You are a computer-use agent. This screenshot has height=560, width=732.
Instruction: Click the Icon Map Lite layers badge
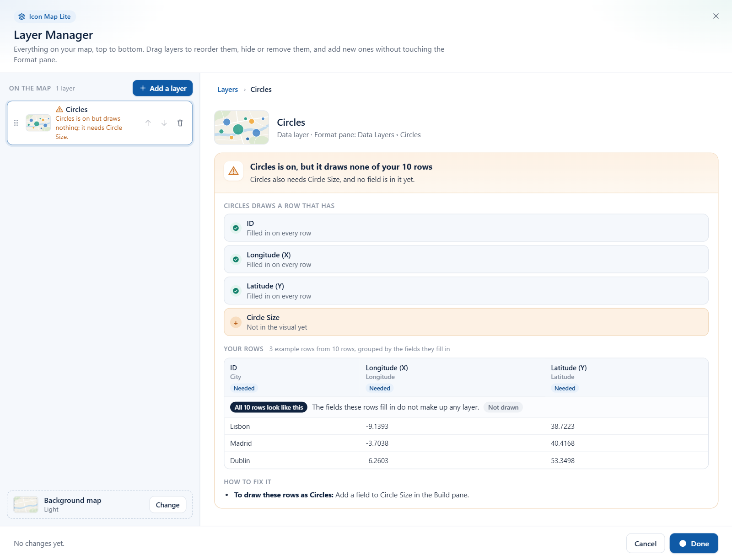(x=45, y=16)
